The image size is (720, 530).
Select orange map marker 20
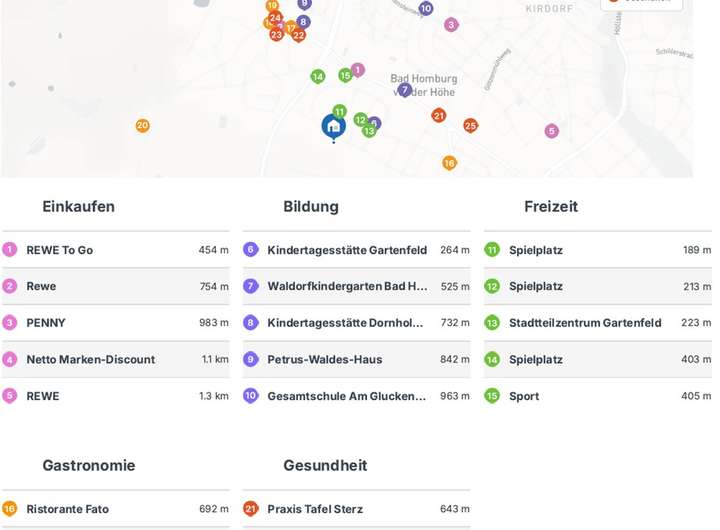142,125
